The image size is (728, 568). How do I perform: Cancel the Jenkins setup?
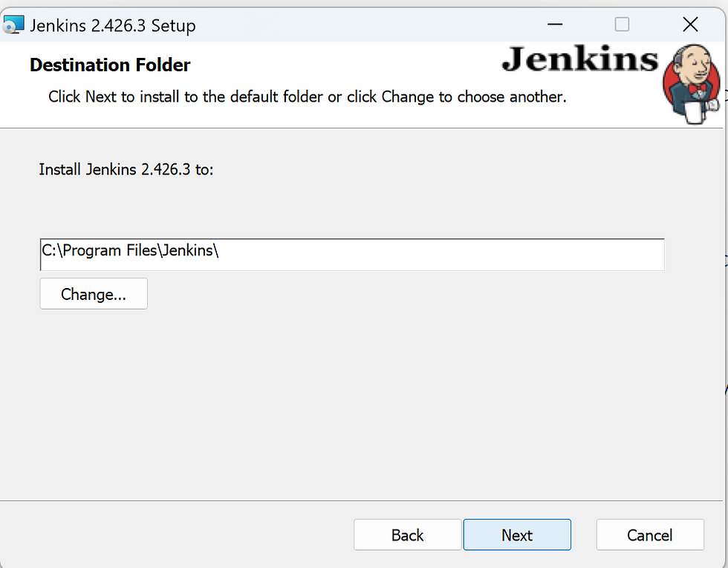click(650, 535)
